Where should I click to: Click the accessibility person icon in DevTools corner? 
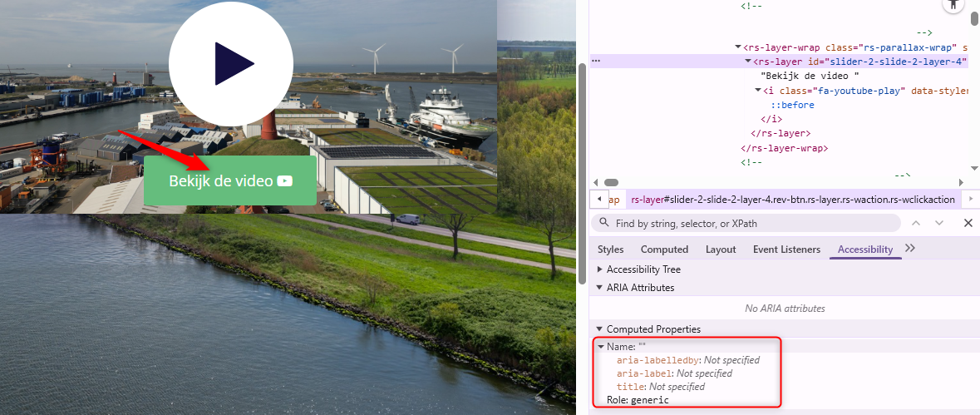pos(952,4)
